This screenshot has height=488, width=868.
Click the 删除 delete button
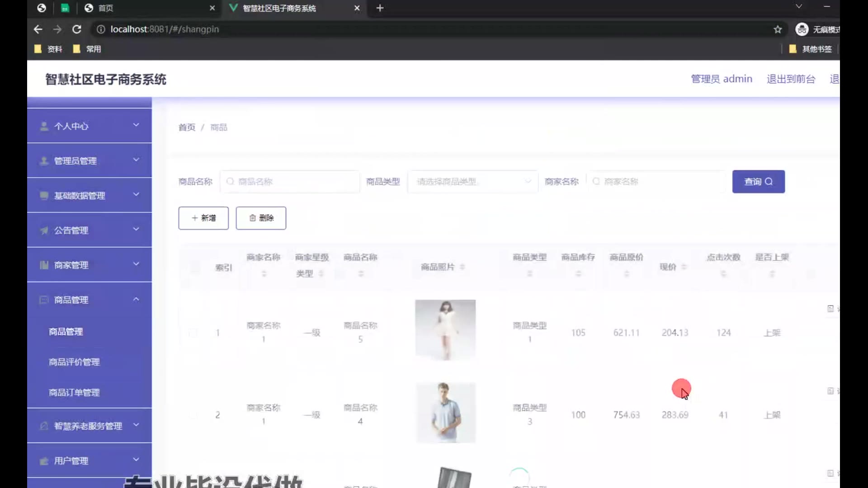coord(261,218)
